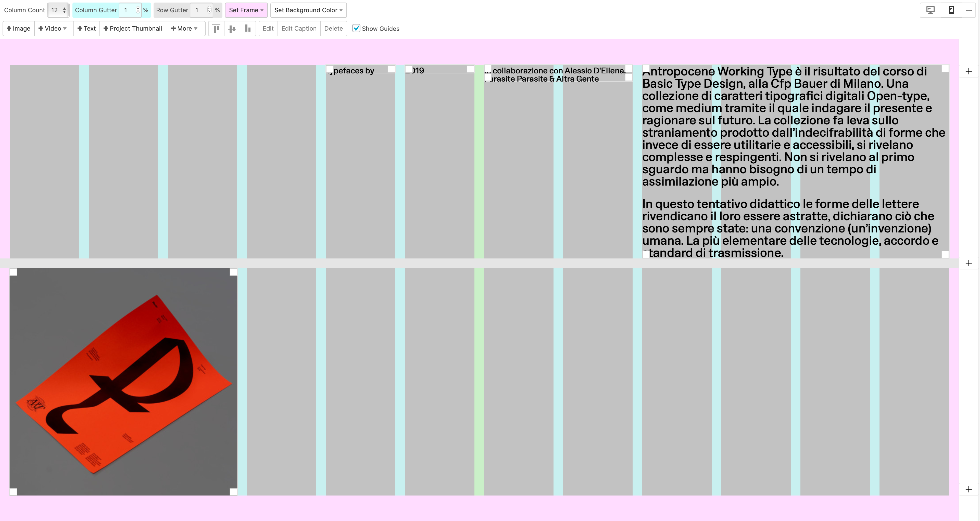The height and width of the screenshot is (521, 980).
Task: Select the red poster image
Action: click(123, 381)
